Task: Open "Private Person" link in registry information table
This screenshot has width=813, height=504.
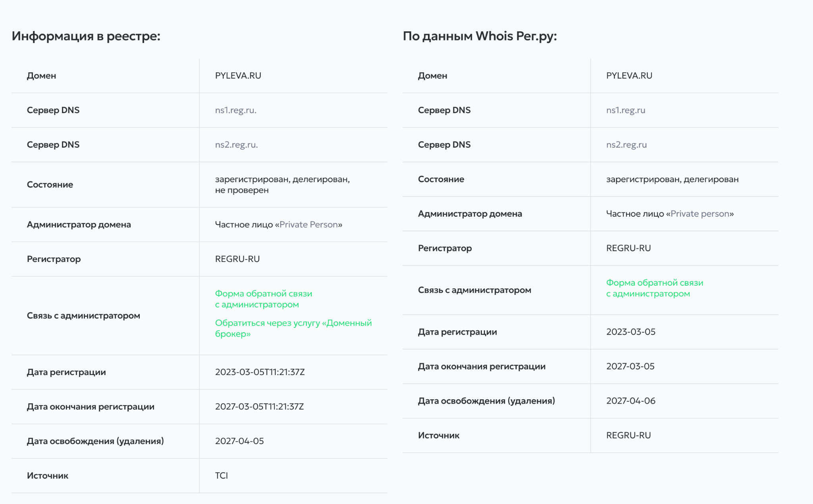Action: pos(308,225)
